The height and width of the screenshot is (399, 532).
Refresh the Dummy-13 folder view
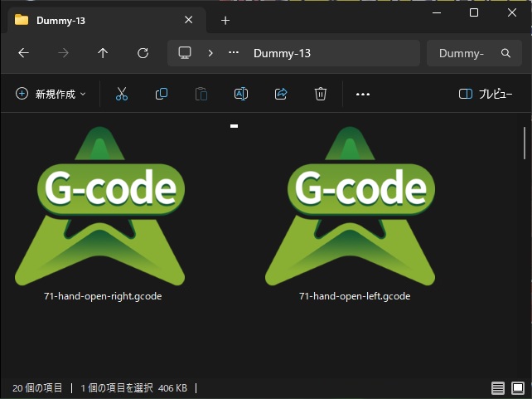coord(143,53)
